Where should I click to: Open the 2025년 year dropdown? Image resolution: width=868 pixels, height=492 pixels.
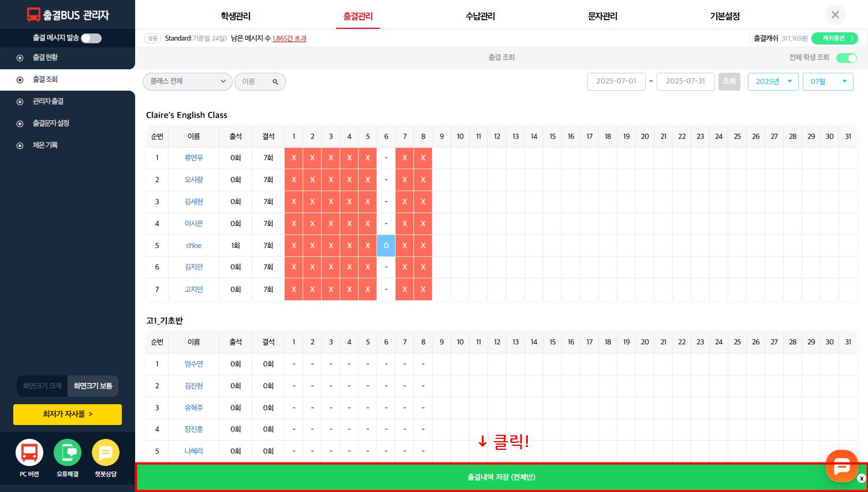point(773,81)
